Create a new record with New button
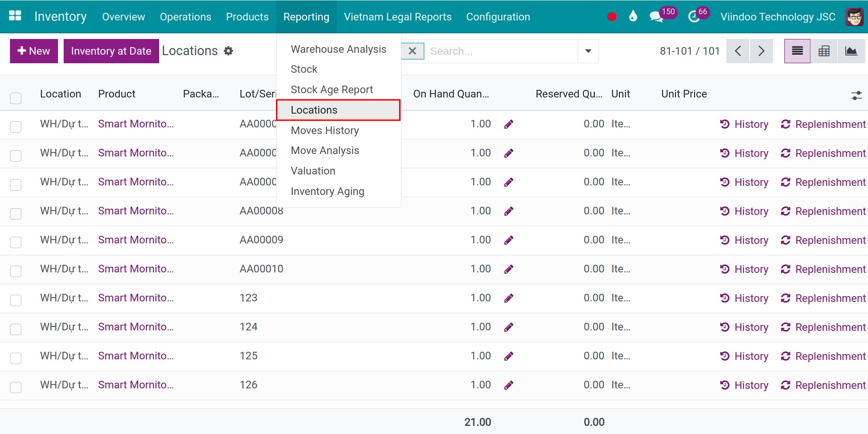This screenshot has width=868, height=434. pyautogui.click(x=34, y=51)
